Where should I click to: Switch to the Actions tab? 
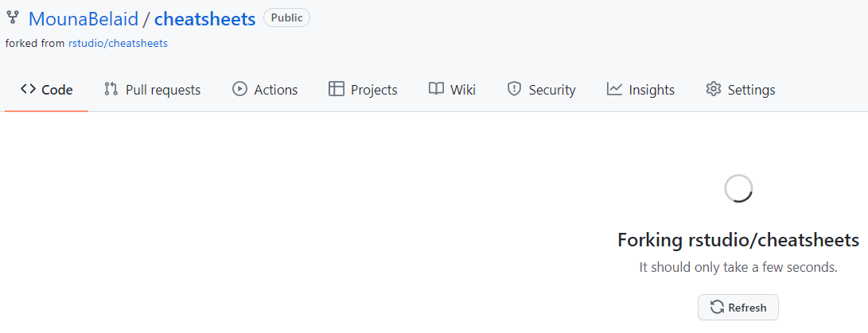coord(265,90)
